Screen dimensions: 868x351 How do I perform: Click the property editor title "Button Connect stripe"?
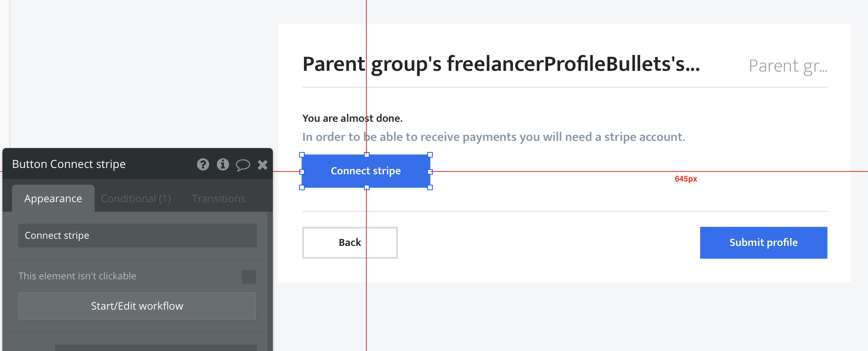pyautogui.click(x=69, y=164)
